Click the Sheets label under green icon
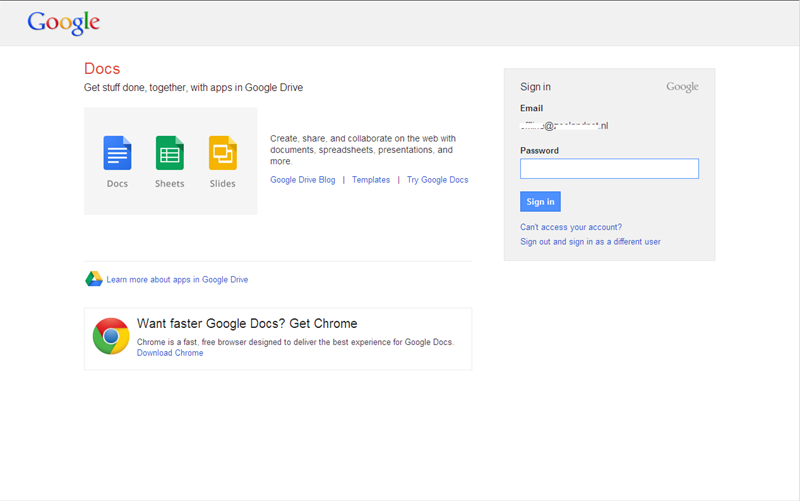 click(x=170, y=184)
